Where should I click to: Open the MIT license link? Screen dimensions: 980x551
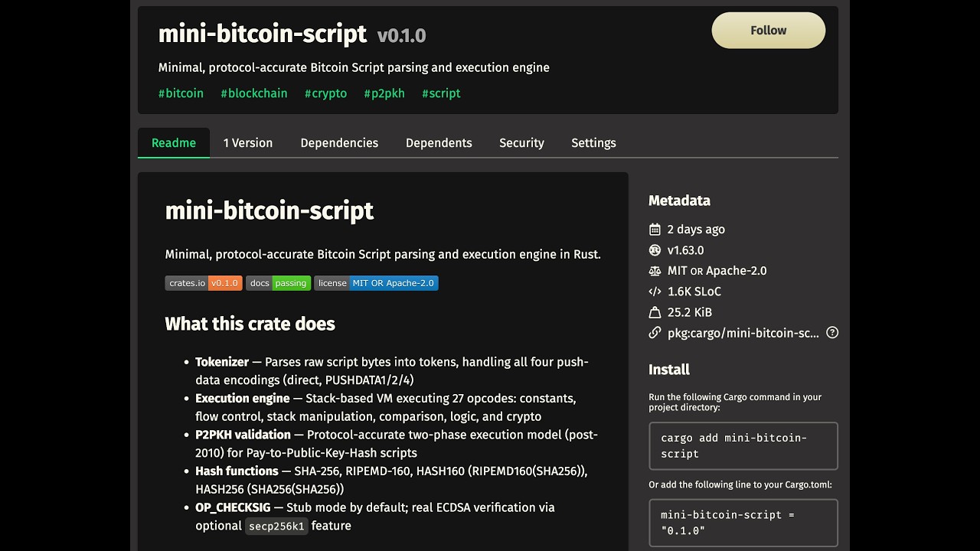coord(678,271)
